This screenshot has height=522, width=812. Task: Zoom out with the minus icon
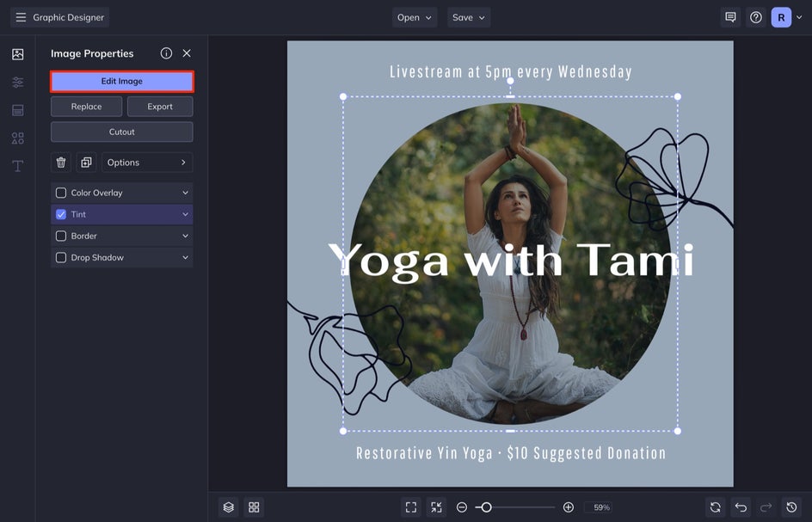(x=461, y=507)
